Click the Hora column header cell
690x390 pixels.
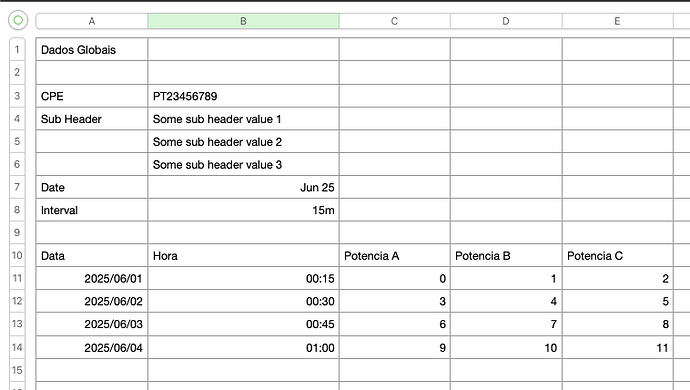coord(243,256)
